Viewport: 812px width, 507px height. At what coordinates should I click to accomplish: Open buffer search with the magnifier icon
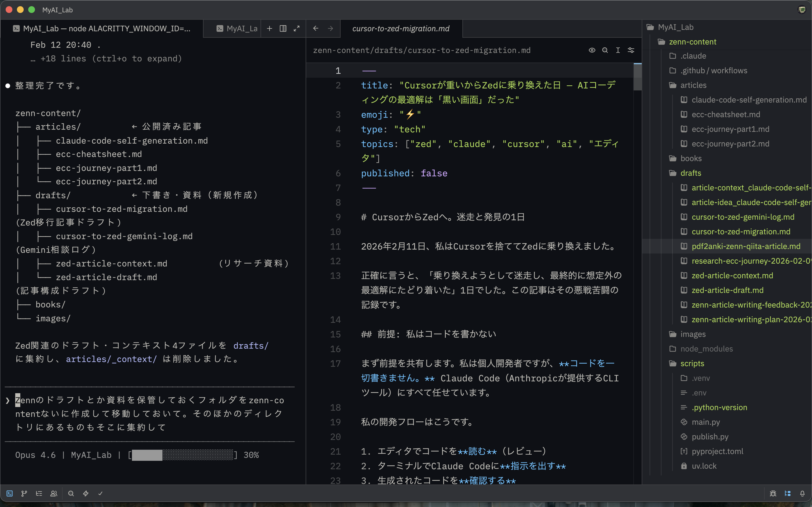pos(605,50)
